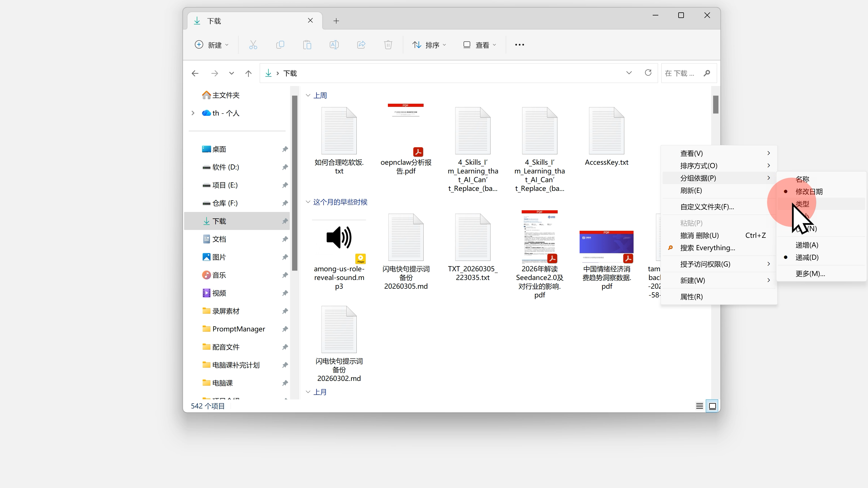868x488 pixels.
Task: Click 属性(R) in the context menu
Action: click(x=691, y=297)
